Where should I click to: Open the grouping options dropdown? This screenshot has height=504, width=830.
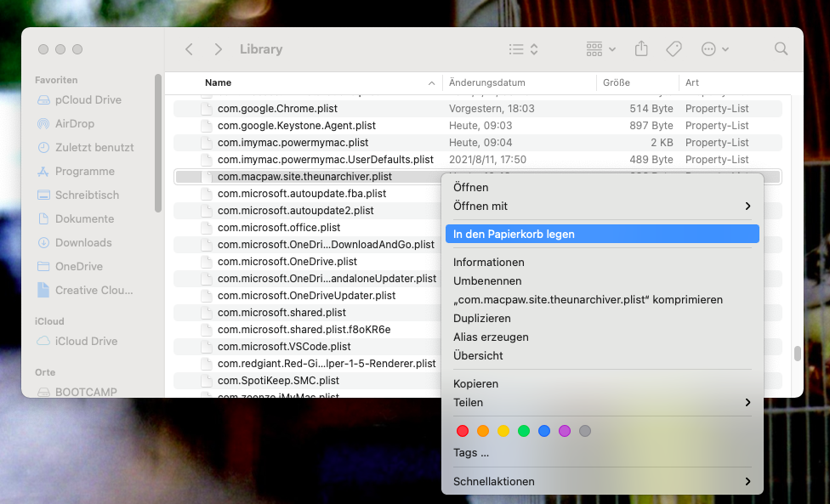[600, 49]
